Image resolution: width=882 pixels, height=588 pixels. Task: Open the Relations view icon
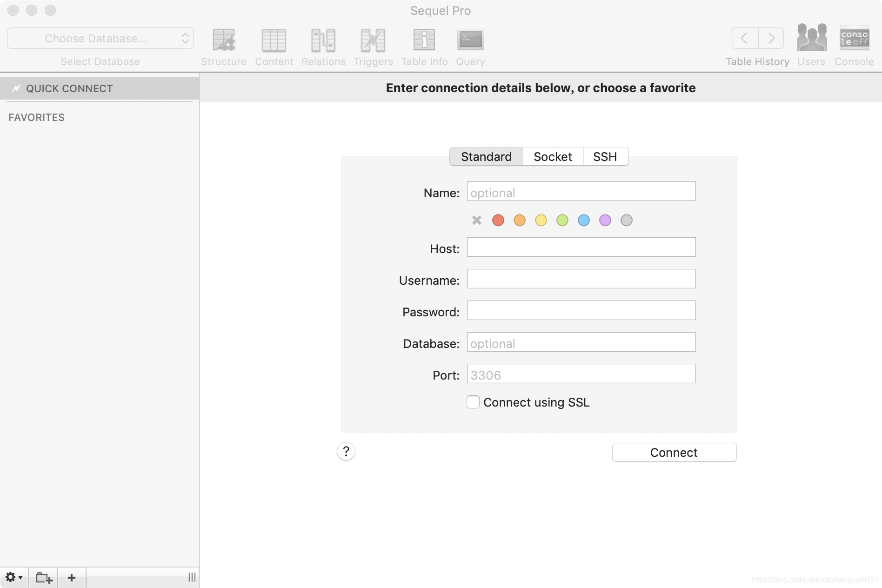[x=323, y=40]
